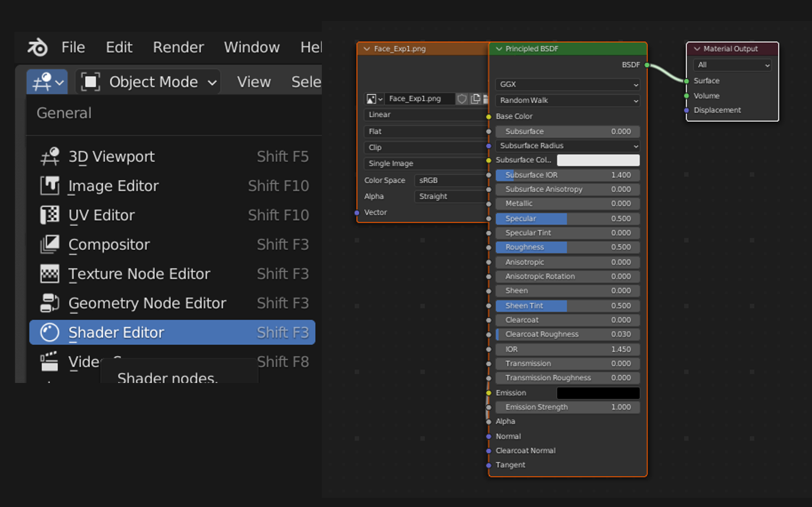Click the Vector input socket
812x507 pixels.
pyautogui.click(x=357, y=212)
